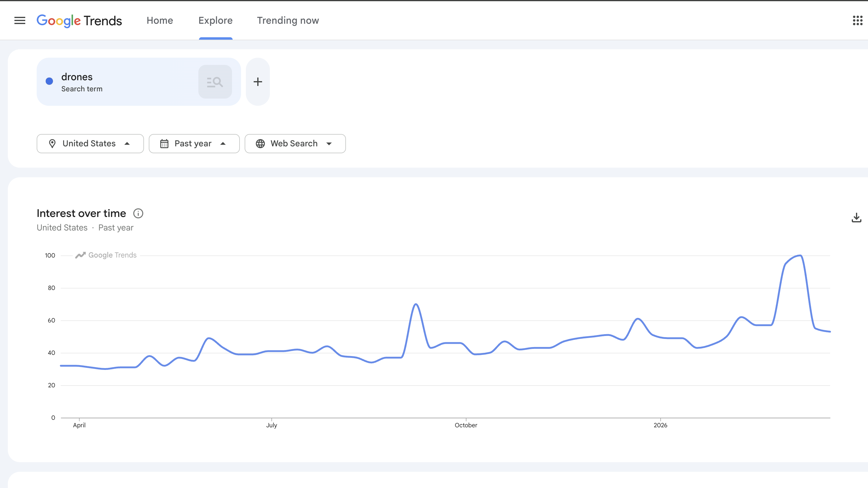The width and height of the screenshot is (868, 488).
Task: Click the location pin icon for United States
Action: 52,144
